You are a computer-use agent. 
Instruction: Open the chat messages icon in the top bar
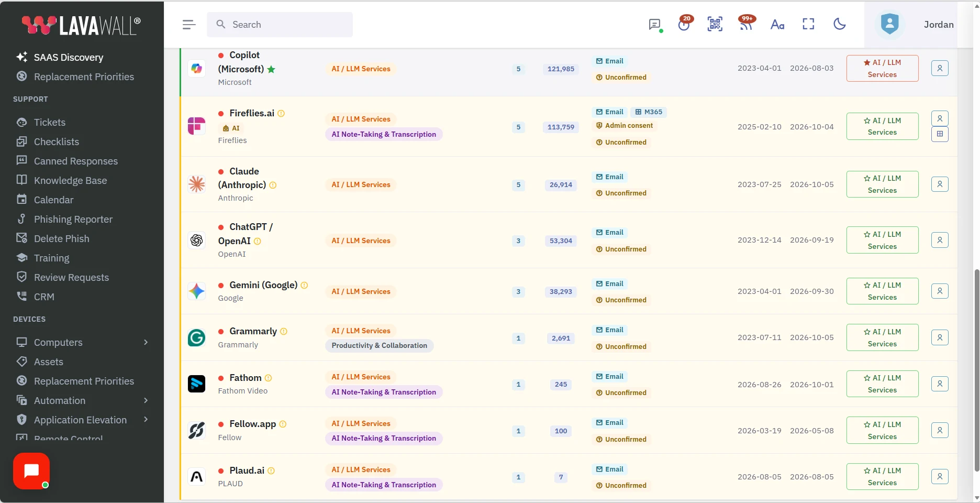(x=655, y=25)
